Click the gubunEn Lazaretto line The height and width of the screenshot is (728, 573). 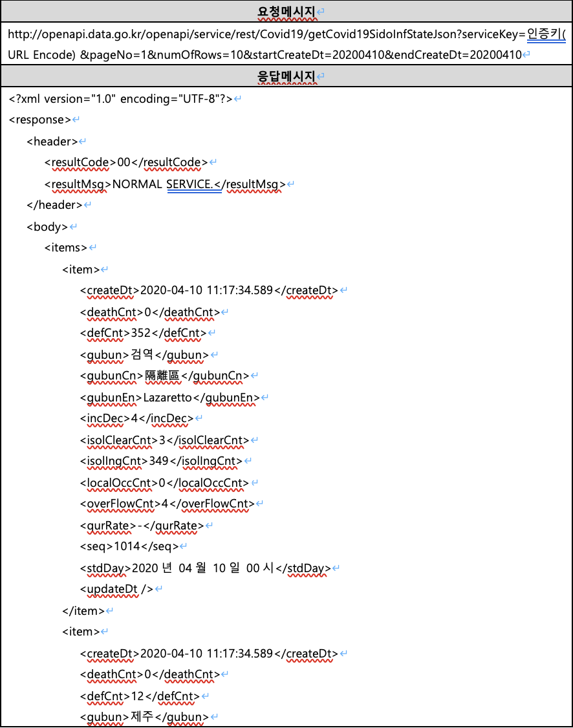[x=170, y=398]
